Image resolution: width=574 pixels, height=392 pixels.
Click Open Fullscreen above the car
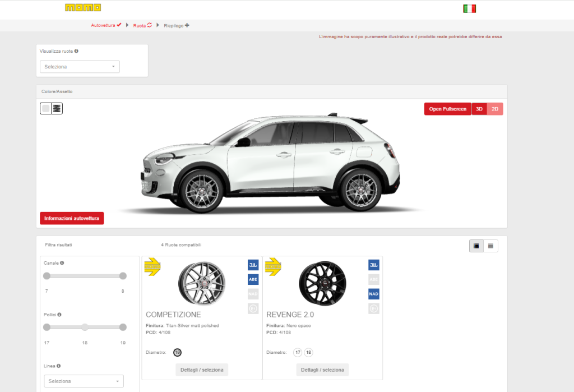pyautogui.click(x=447, y=108)
